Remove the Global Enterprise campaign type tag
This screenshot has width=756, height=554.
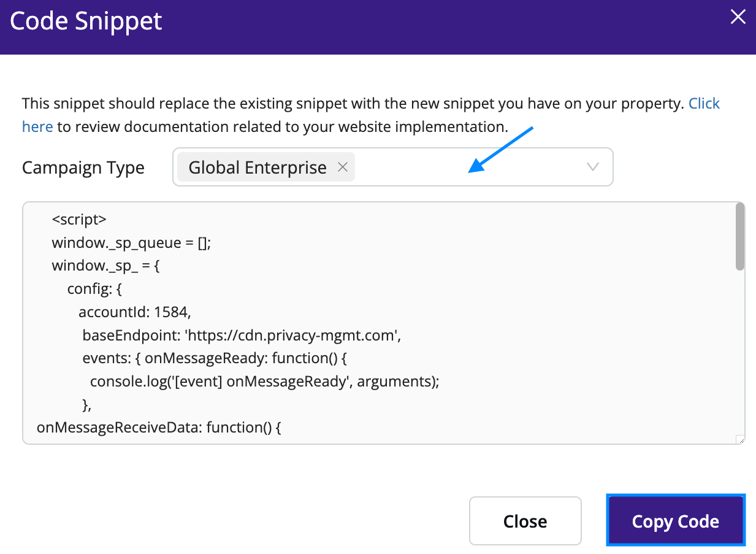pyautogui.click(x=343, y=167)
